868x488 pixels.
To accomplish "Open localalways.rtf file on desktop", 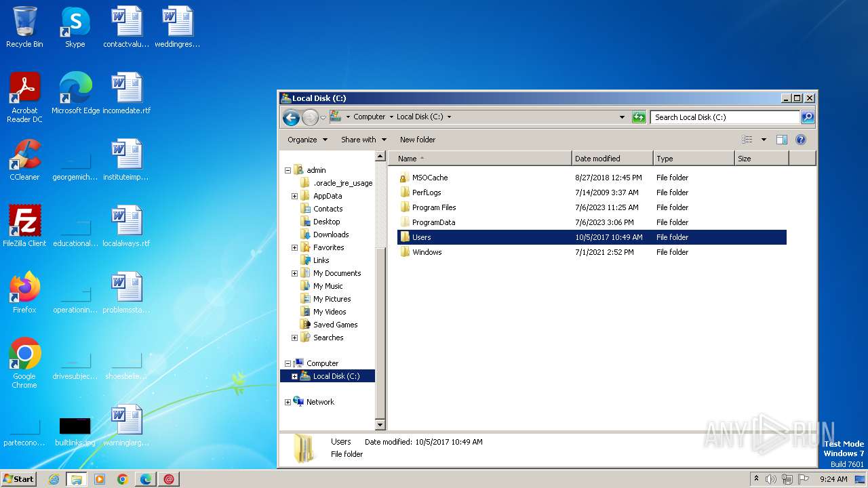I will tap(127, 226).
